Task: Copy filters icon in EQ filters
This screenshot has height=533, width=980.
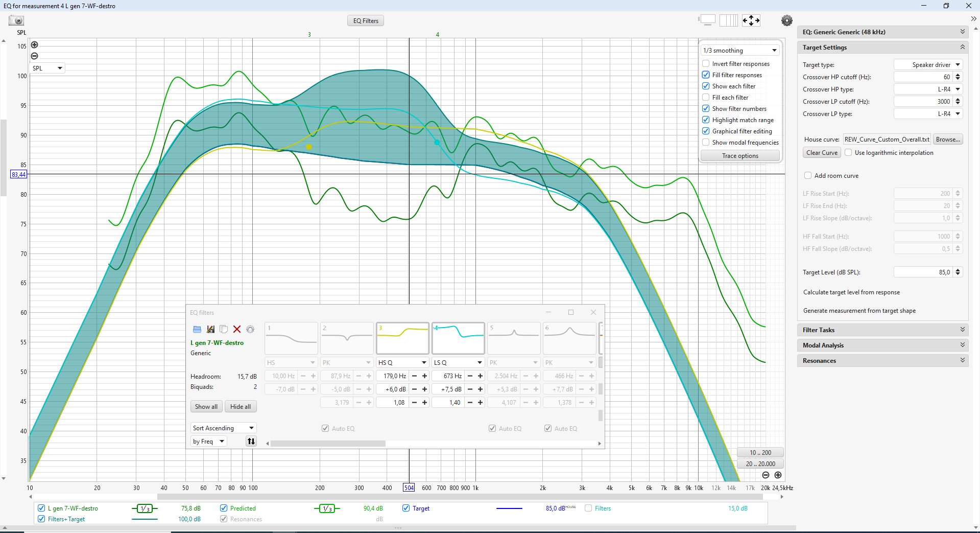Action: 224,329
